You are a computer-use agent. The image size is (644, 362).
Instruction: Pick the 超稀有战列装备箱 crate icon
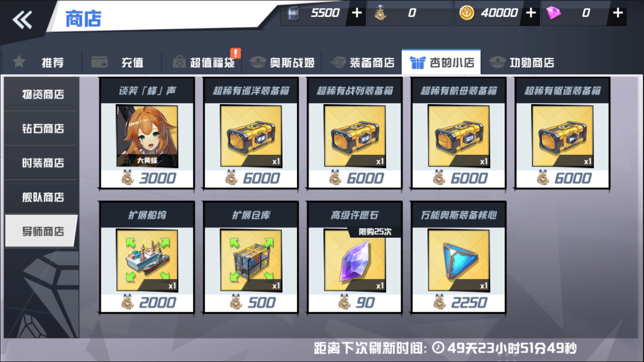coord(355,136)
